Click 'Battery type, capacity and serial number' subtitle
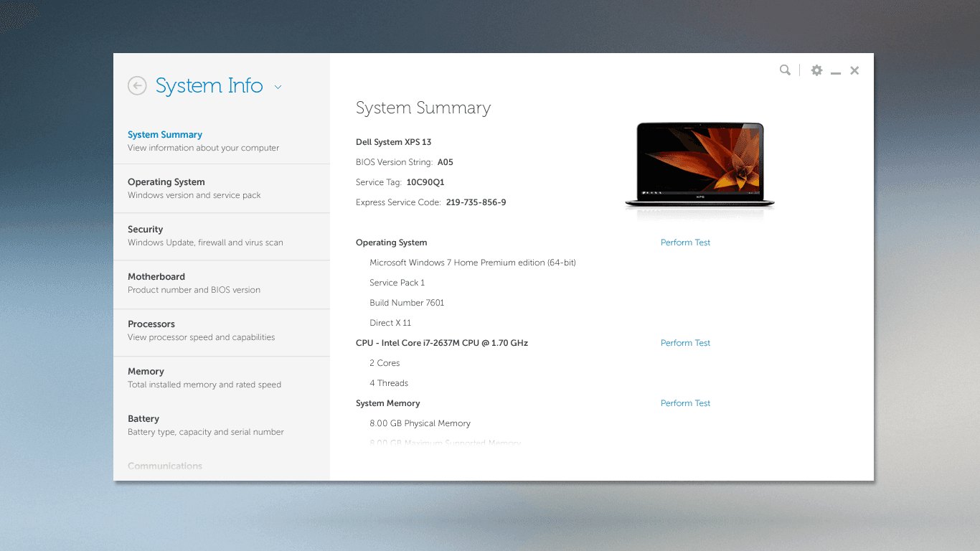Screen dimensions: 980x551 pos(206,432)
